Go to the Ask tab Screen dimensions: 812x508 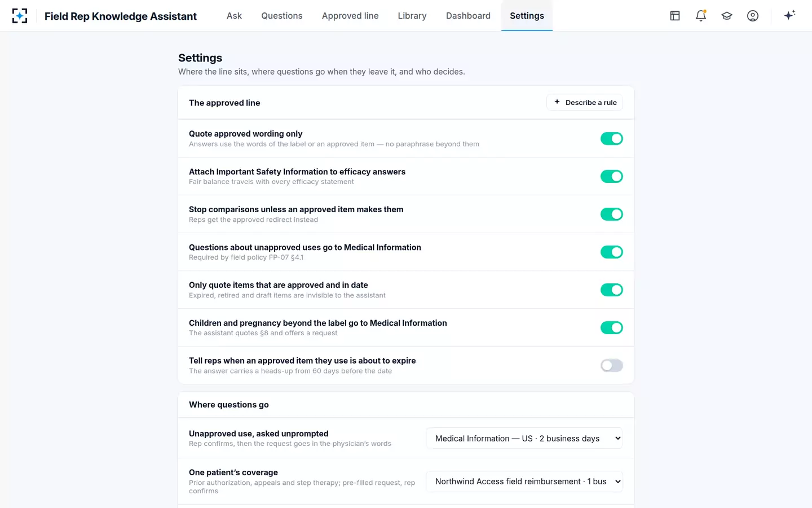(x=234, y=16)
